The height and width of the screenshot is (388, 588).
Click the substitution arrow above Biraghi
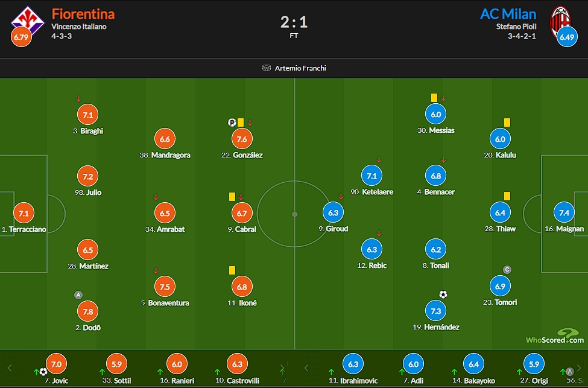pyautogui.click(x=78, y=99)
